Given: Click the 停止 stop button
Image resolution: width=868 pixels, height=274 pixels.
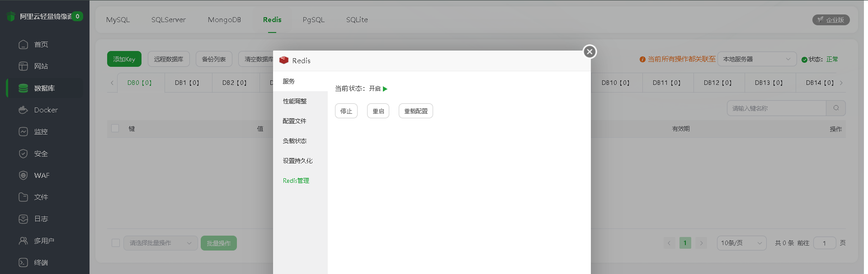Looking at the screenshot, I should 346,111.
